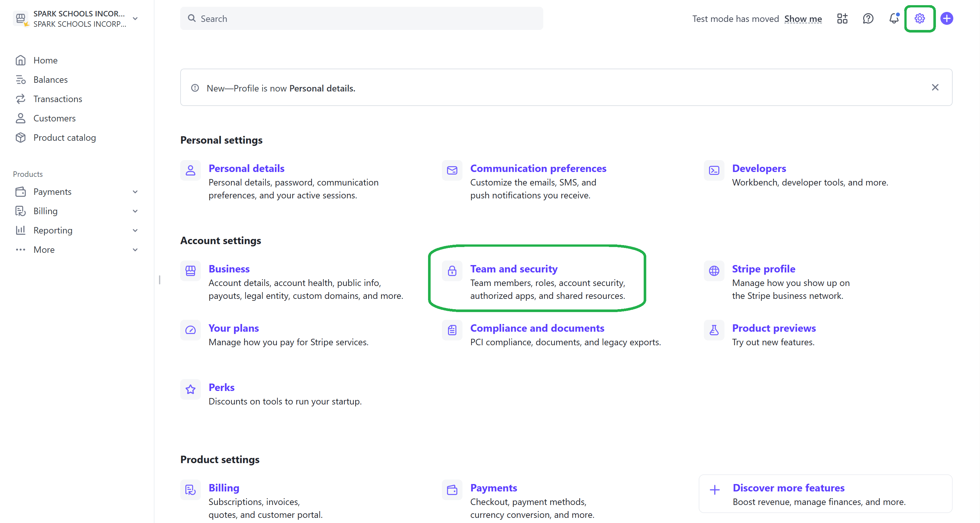Expand the Reporting sidebar section

135,230
